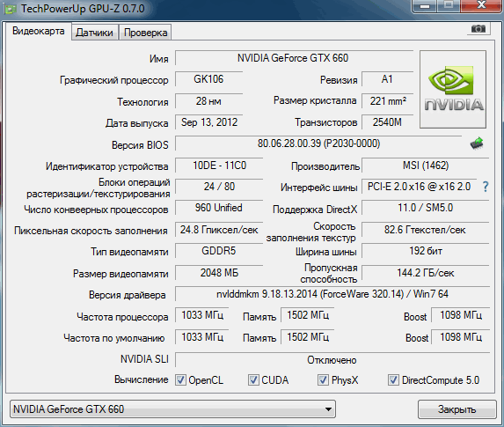Click the 24 / 80 ROPs/TMUs field

tap(219, 187)
